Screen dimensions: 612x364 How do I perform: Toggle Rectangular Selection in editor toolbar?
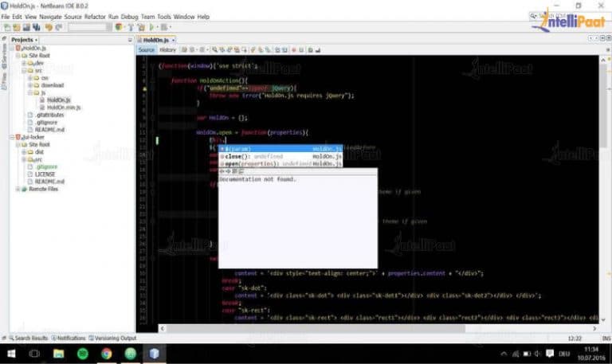point(245,50)
